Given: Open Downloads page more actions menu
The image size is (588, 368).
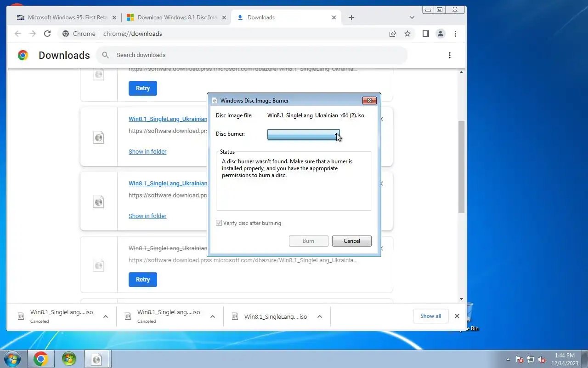Looking at the screenshot, I should click(449, 55).
